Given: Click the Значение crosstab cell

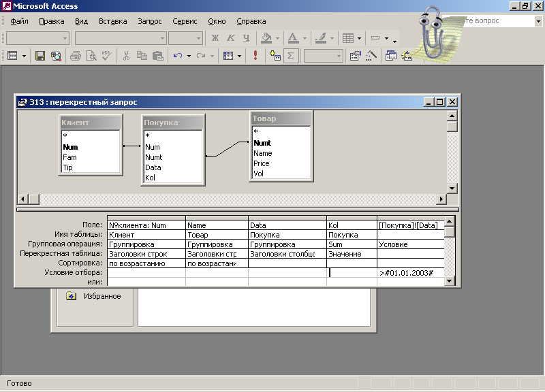Looking at the screenshot, I should [352, 254].
